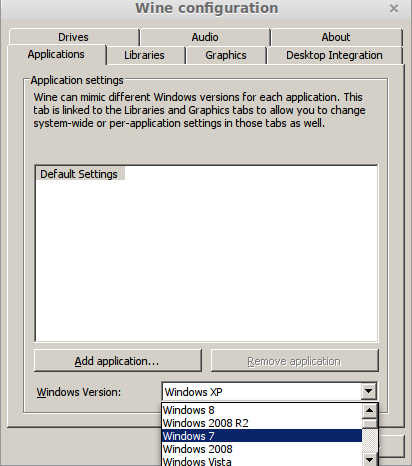The image size is (412, 466).
Task: Click the Add application button
Action: point(118,361)
